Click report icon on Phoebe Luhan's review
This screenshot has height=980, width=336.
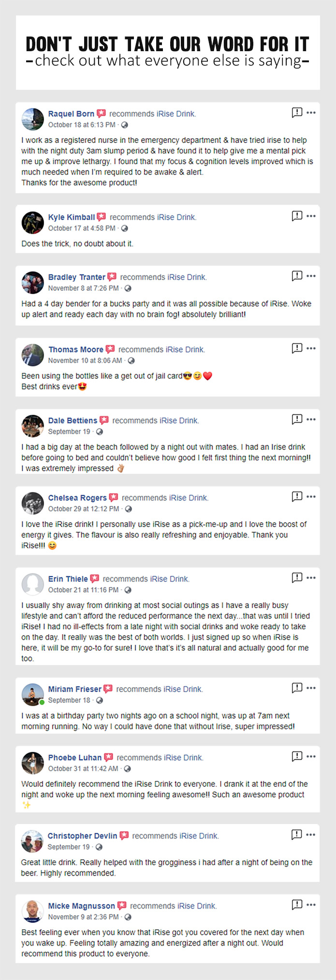297,756
